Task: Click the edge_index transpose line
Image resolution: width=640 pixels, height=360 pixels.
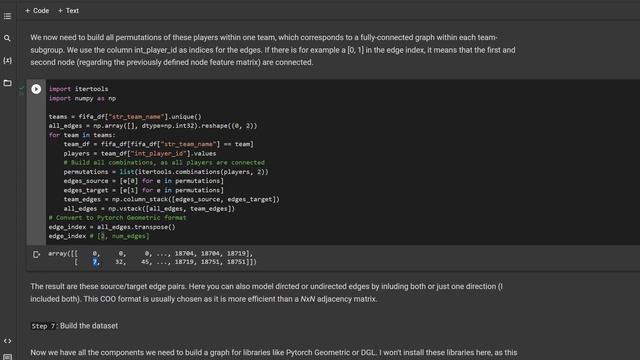Action: point(112,227)
